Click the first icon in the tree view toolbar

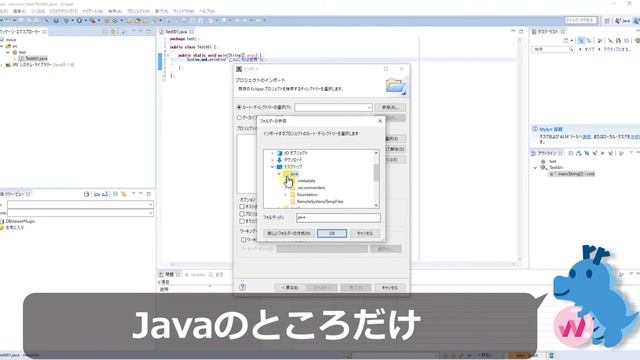point(86,194)
